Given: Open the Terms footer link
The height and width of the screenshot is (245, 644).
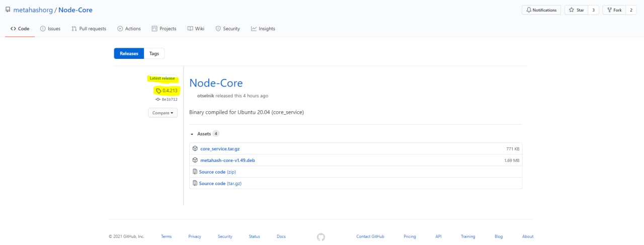Looking at the screenshot, I should [x=166, y=236].
